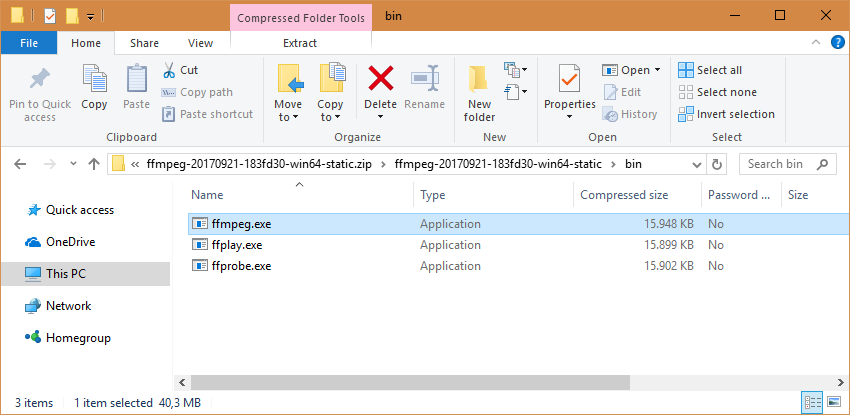
Task: Sort by Password column header
Action: (741, 195)
